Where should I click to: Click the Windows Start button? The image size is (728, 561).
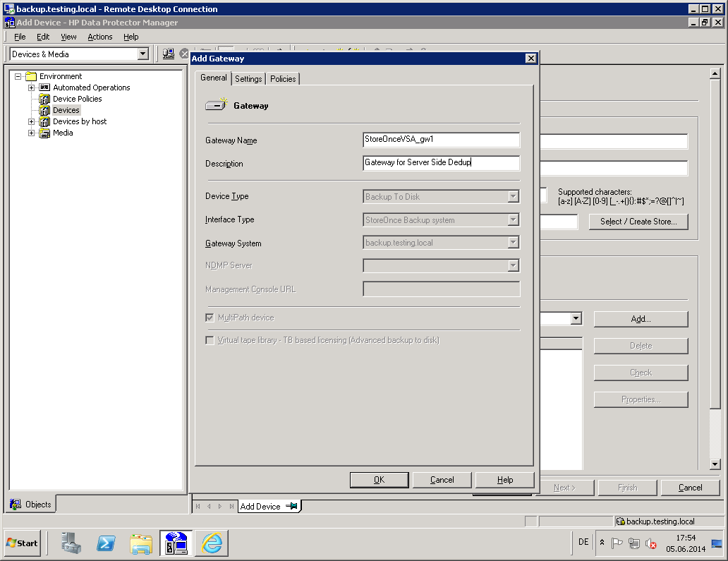(23, 543)
